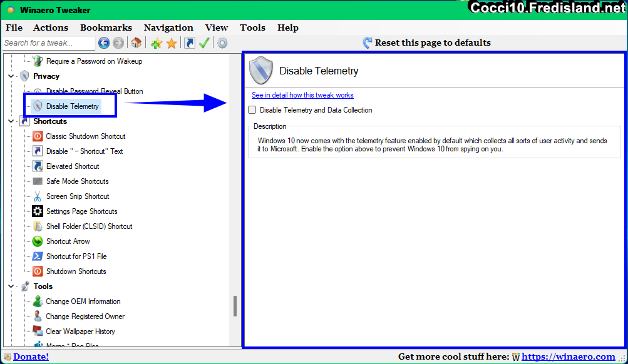
Task: Click the PS1 File PowerShell icon
Action: click(37, 256)
